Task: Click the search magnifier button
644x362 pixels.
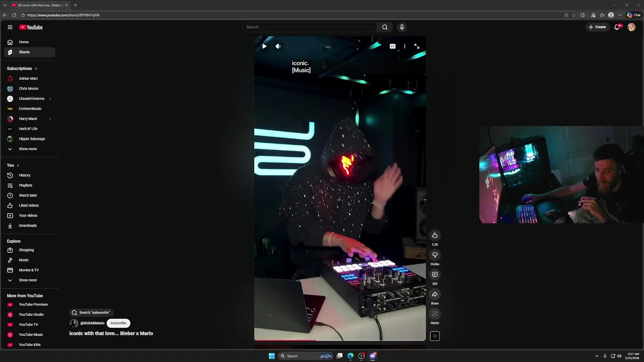Action: [385, 27]
